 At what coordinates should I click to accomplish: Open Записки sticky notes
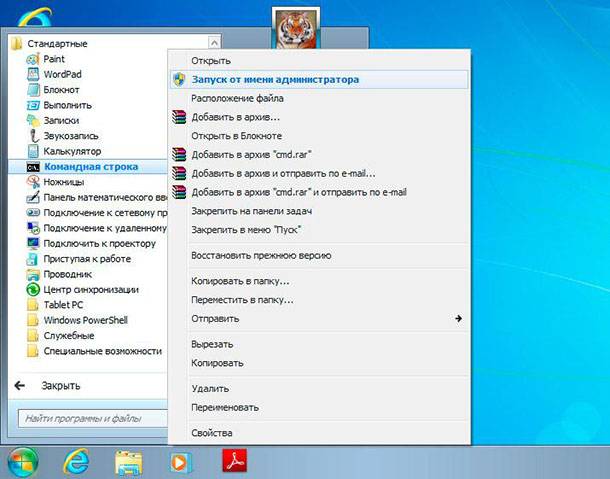pos(53,121)
